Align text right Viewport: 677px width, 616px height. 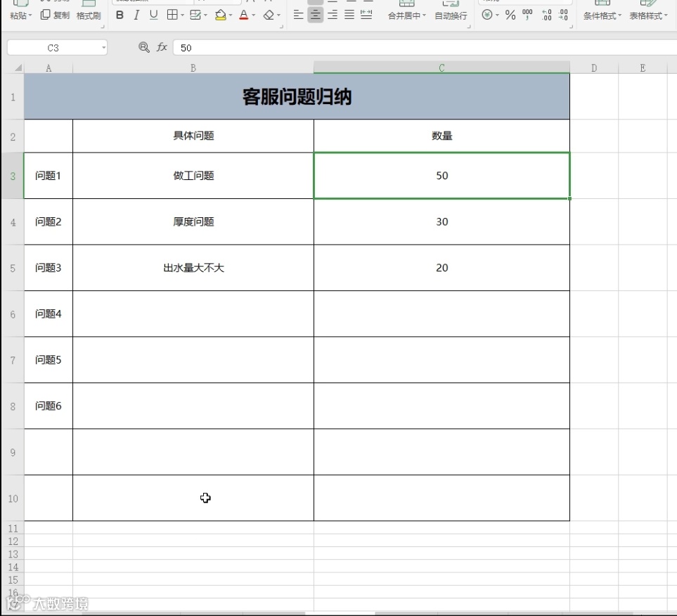tap(332, 15)
